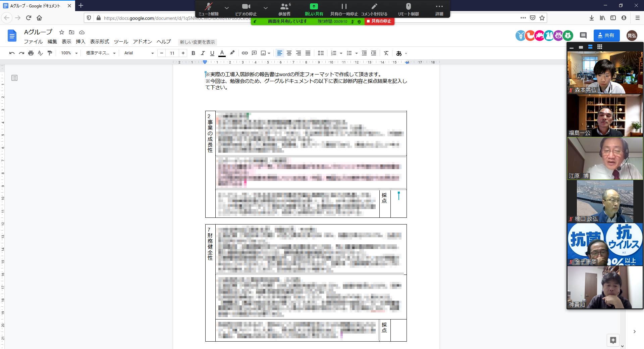Click right indent marker on ruler
The width and height of the screenshot is (644, 349).
(407, 62)
